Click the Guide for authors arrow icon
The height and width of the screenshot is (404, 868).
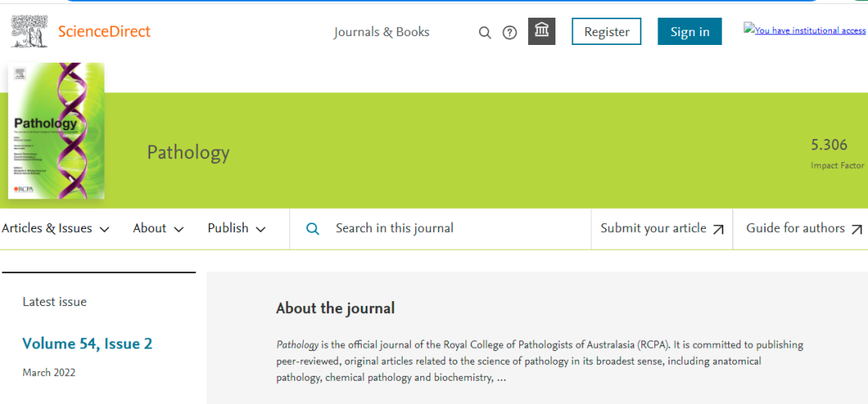(x=857, y=229)
